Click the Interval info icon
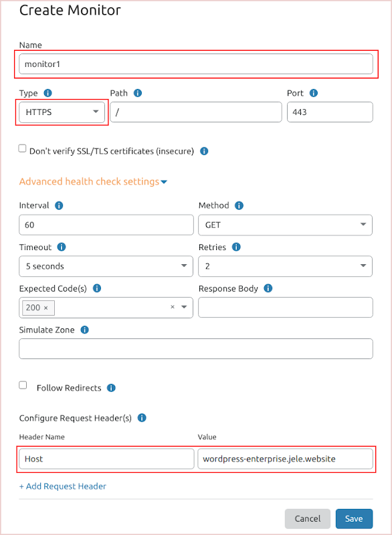Viewport: 392px width, 535px height. 59,205
